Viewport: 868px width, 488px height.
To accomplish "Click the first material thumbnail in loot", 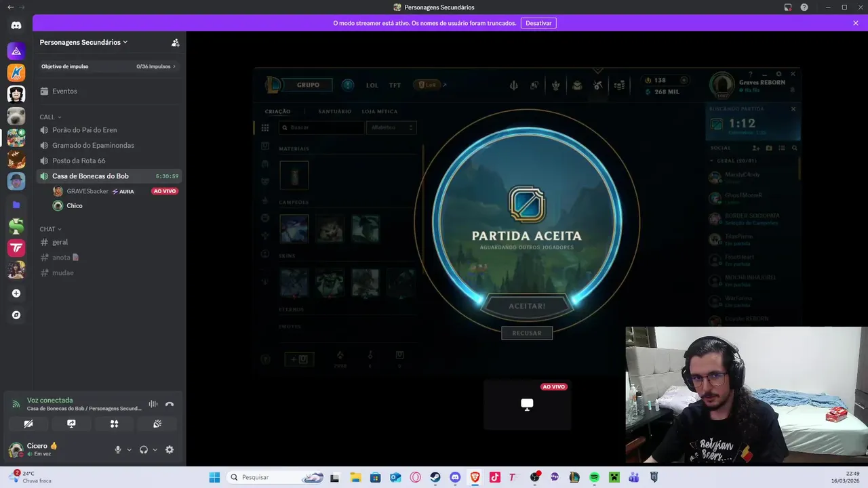I will click(x=294, y=175).
